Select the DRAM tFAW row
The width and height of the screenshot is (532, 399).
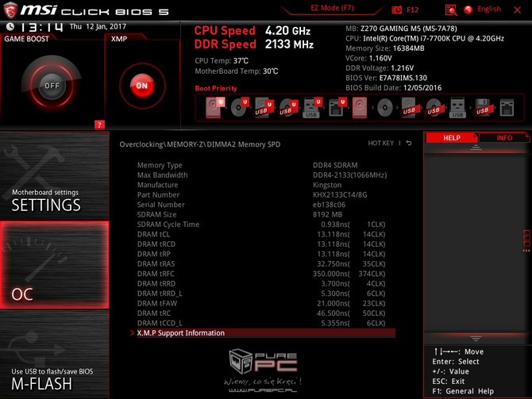click(266, 303)
